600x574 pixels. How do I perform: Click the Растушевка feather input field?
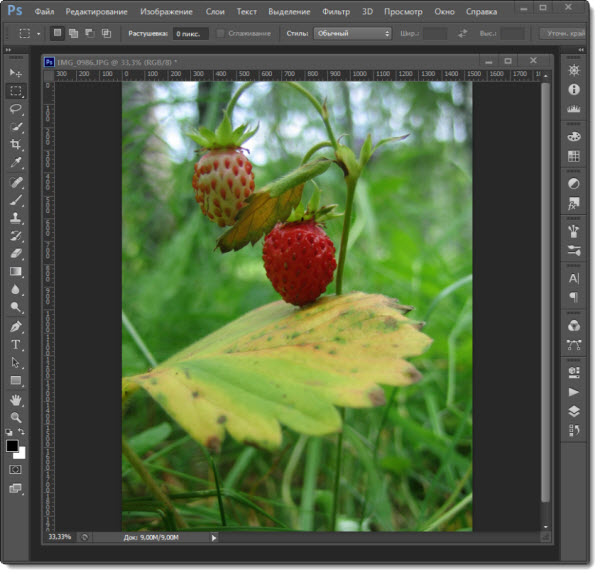coord(188,33)
